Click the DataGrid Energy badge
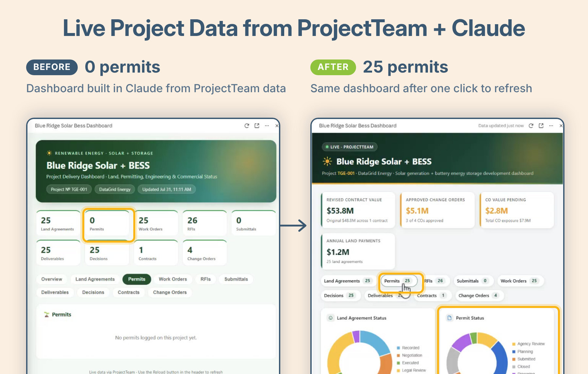 [115, 189]
